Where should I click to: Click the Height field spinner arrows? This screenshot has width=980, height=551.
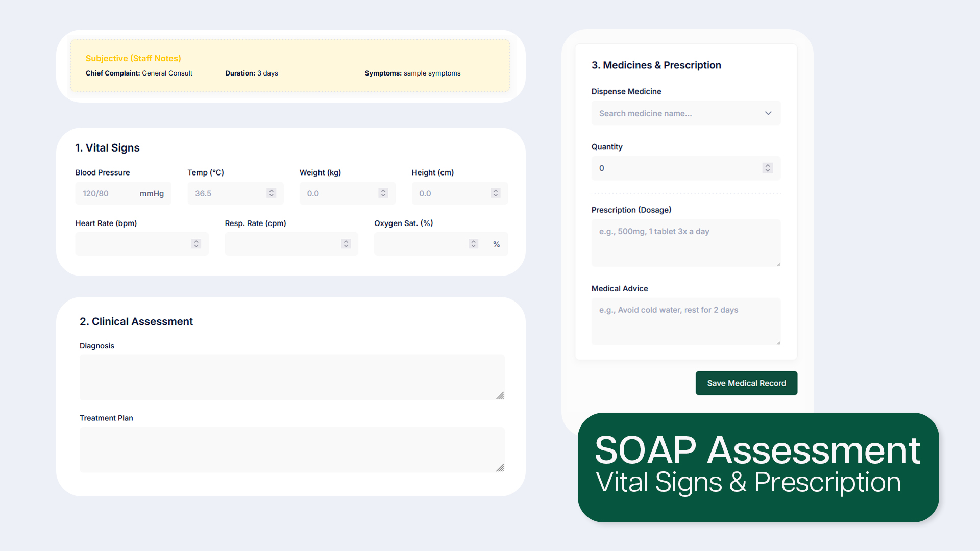495,193
